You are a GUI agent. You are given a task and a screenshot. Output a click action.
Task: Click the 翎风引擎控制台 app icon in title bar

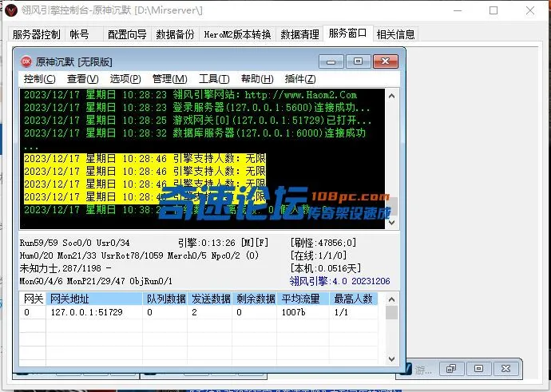[x=11, y=10]
